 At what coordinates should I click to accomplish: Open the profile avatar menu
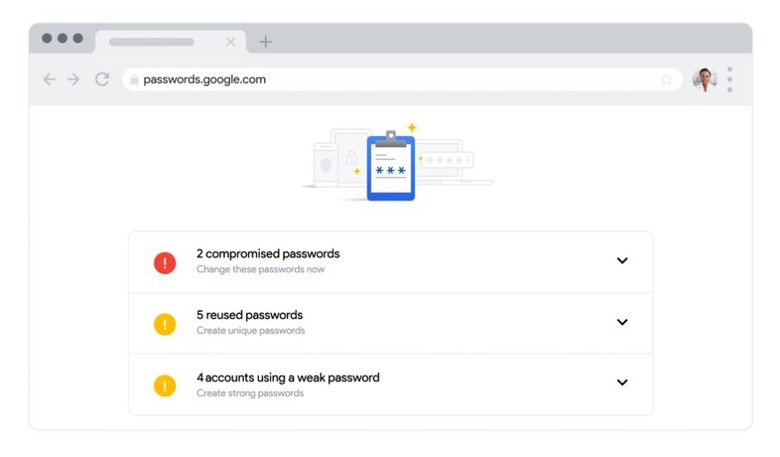[x=704, y=80]
